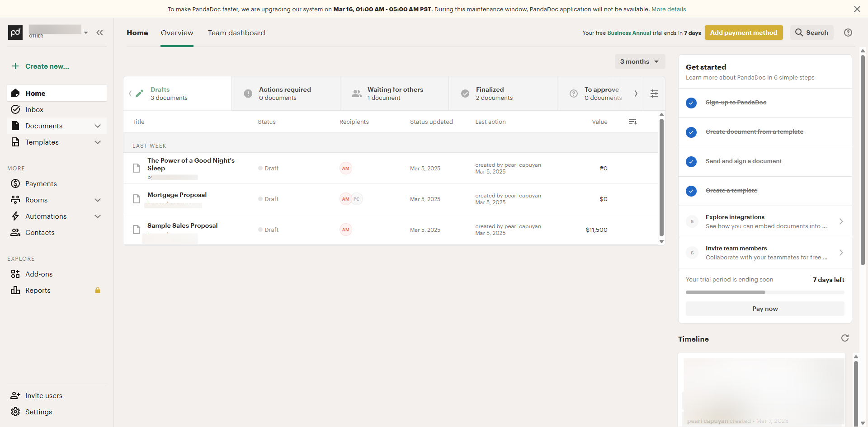The image size is (868, 427).
Task: Click the documents table scrollbar
Action: click(661, 177)
